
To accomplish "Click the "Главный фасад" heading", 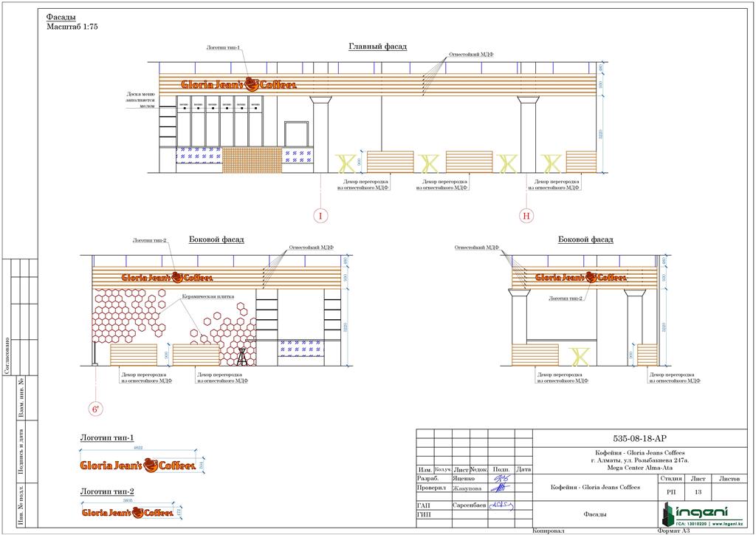I will tap(377, 47).
